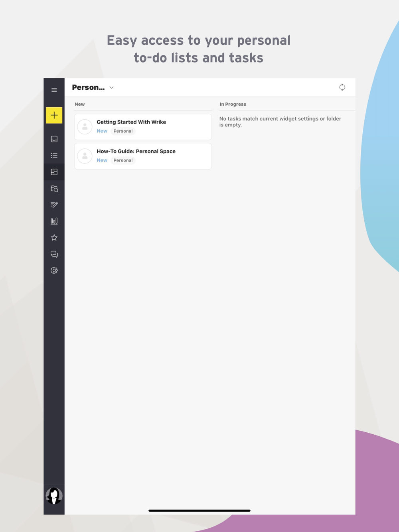The image size is (399, 532).
Task: Open the hamburger menu in sidebar
Action: pos(54,90)
